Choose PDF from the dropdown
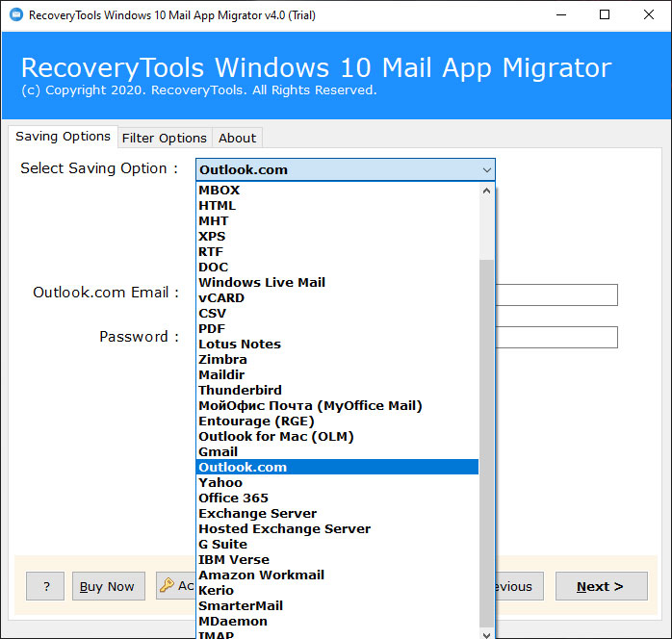Viewport: 672px width, 639px height. coord(338,329)
